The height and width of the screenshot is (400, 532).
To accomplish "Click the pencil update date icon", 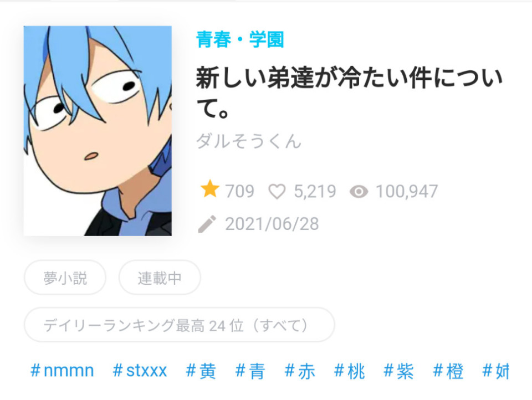I will tap(207, 224).
